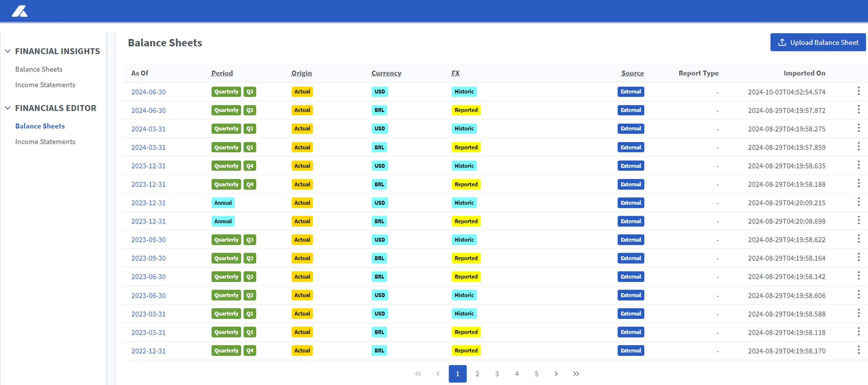Go to page 4
The image size is (868, 385).
tap(517, 374)
